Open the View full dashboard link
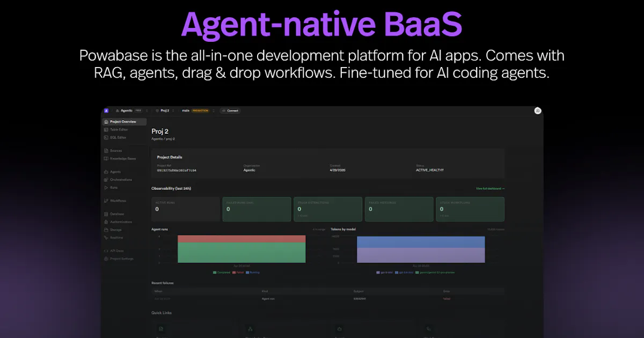This screenshot has height=338, width=644. pyautogui.click(x=490, y=188)
